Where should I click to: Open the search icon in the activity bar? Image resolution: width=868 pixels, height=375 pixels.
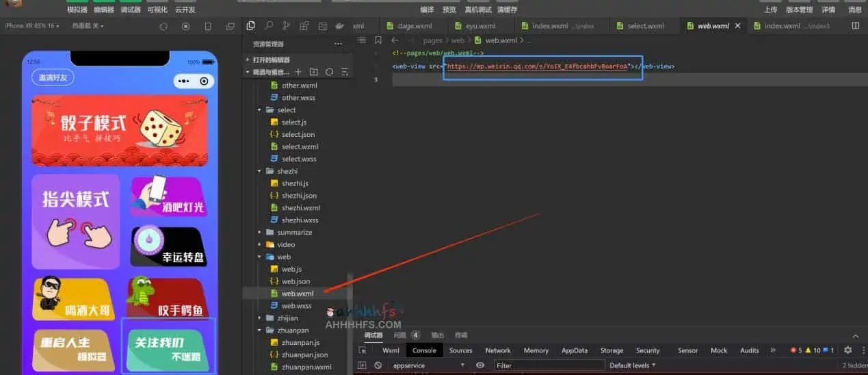269,26
